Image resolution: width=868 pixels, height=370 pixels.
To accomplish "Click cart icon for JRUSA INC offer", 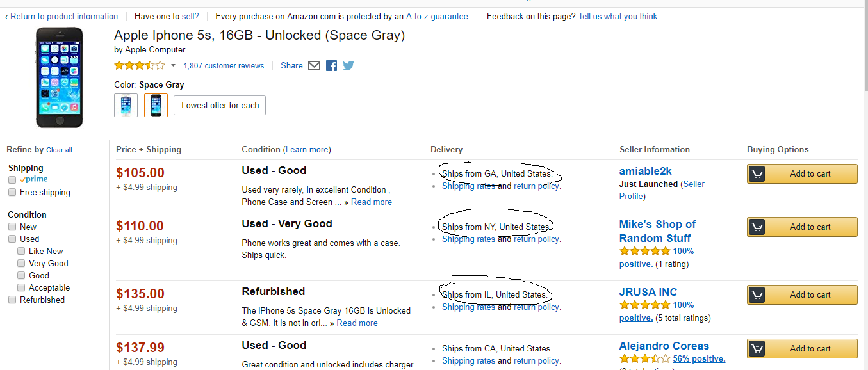I will coord(757,295).
